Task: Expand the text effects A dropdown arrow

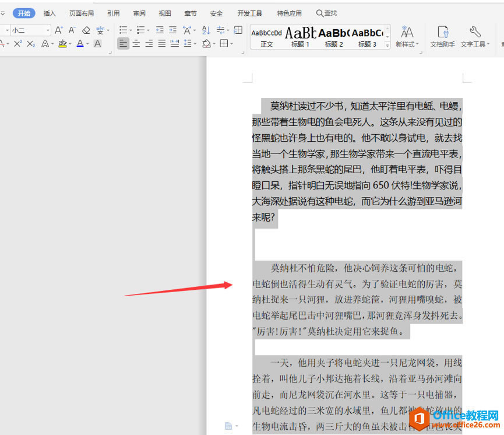Action: [52, 44]
